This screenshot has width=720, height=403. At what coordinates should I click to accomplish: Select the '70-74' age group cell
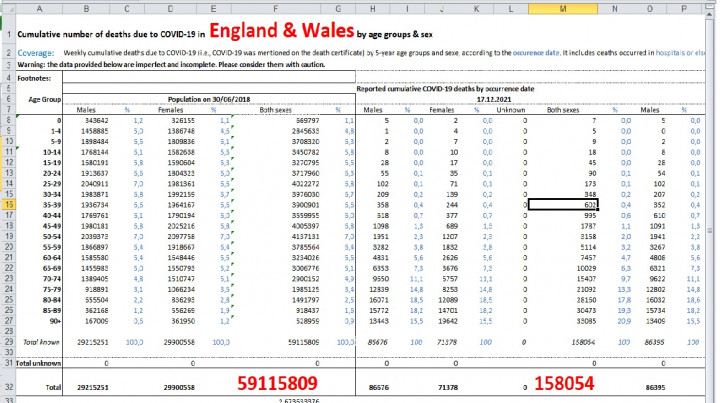(39, 279)
